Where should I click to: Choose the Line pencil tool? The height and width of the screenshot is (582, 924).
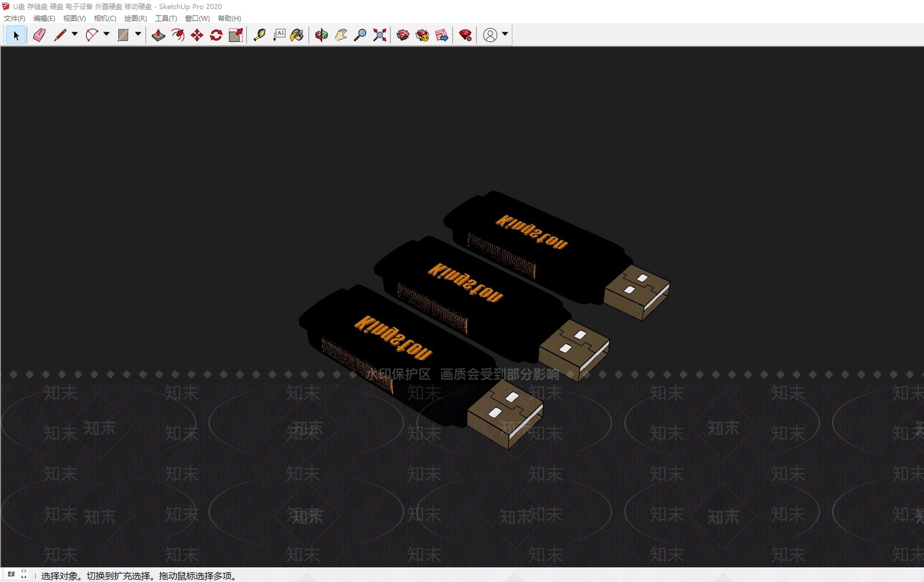[60, 35]
